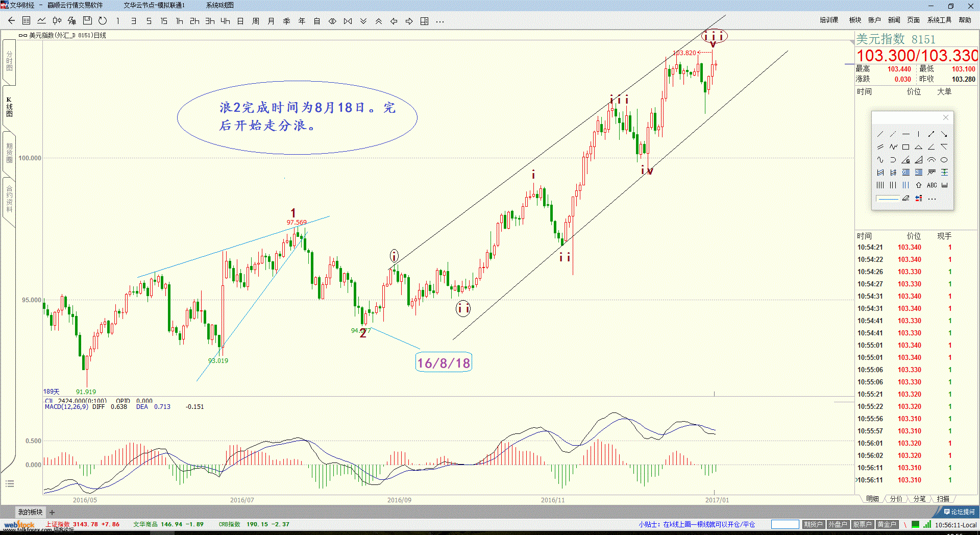
Task: Switch to the 合约资料 side tab
Action: point(9,200)
